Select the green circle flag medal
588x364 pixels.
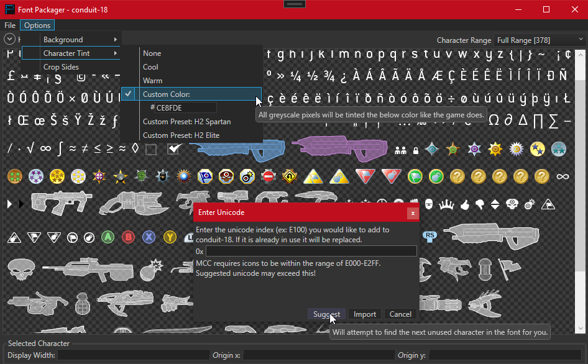tap(415, 176)
